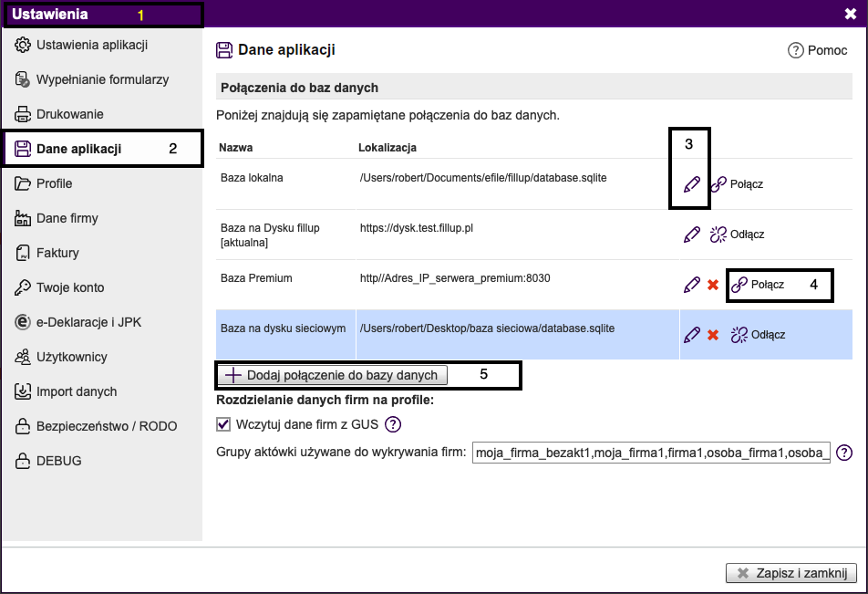Click the Baza na dysku sieciowym name cell
The height and width of the screenshot is (594, 868).
(283, 328)
